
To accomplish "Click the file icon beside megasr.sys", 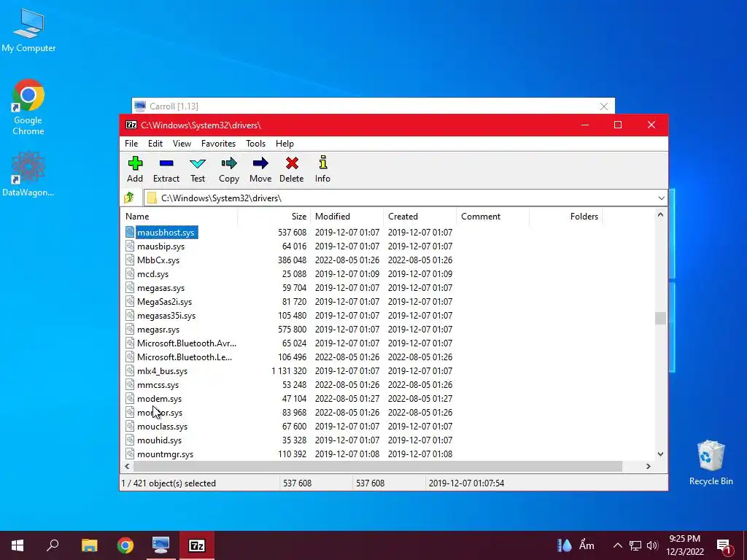I will 130,329.
